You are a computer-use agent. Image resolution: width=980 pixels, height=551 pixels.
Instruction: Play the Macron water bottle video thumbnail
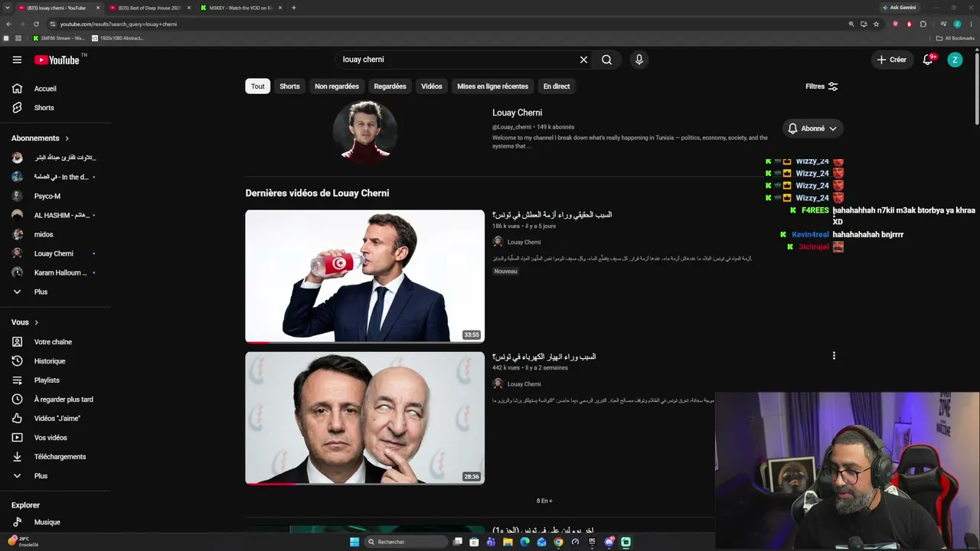tap(364, 276)
